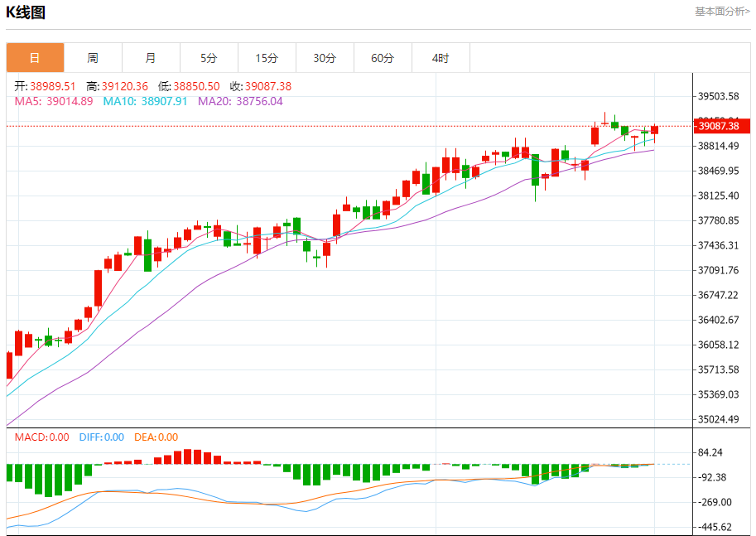Click the high price 39120.36
This screenshot has height=536, width=756.
pyautogui.click(x=125, y=86)
